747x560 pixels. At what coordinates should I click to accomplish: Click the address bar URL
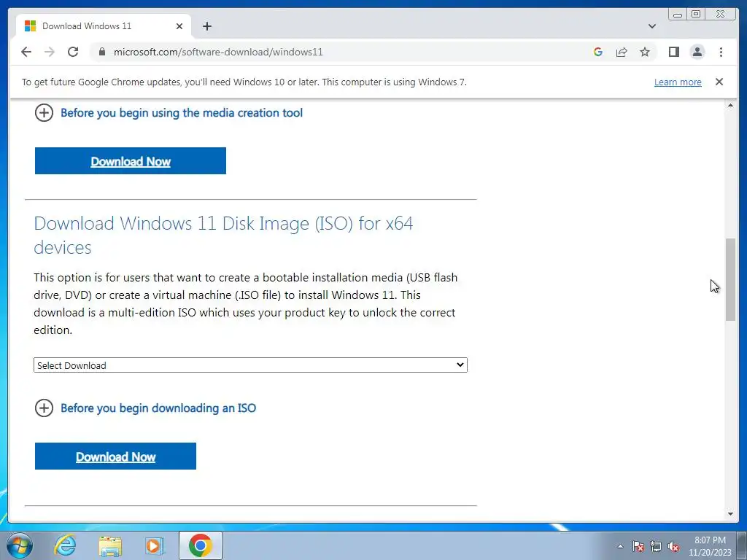(217, 52)
